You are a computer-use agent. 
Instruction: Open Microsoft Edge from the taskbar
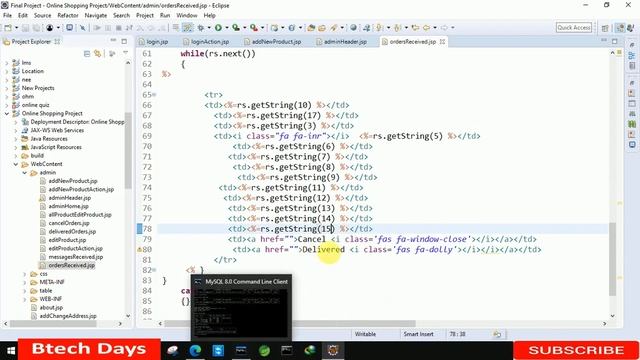point(195,350)
